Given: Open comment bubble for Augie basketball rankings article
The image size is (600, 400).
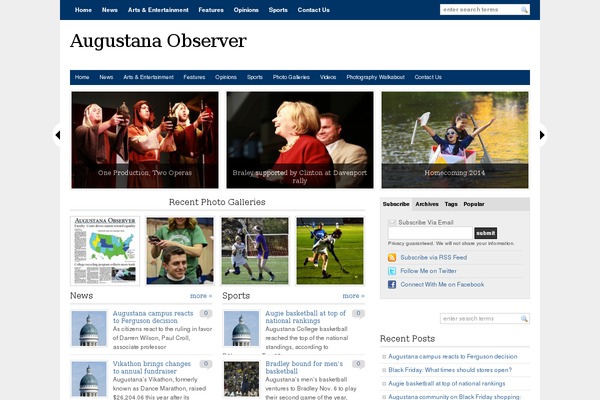Looking at the screenshot, I should [x=358, y=313].
